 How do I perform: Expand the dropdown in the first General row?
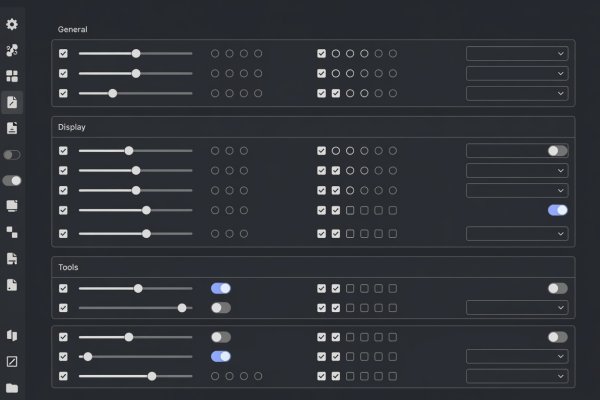click(x=517, y=54)
